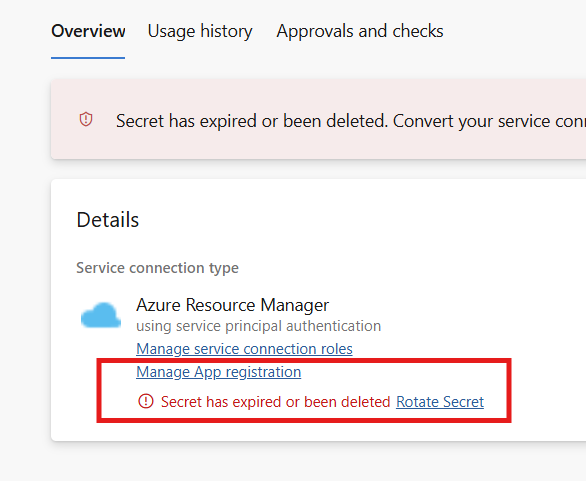The width and height of the screenshot is (586, 481).
Task: Click the Service connection type label
Action: [x=157, y=268]
